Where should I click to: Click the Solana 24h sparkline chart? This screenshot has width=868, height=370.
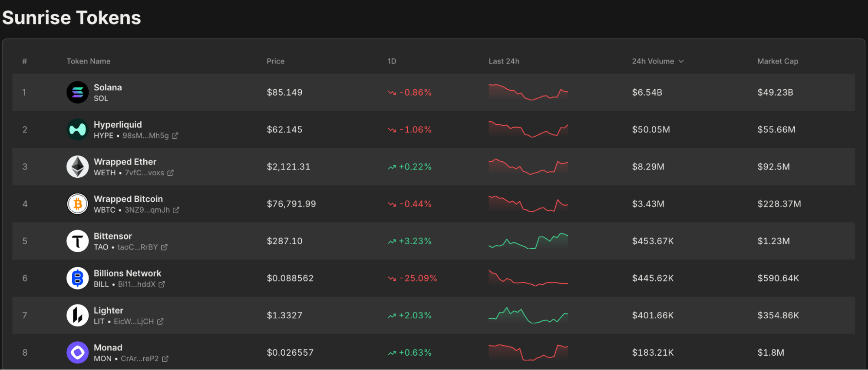coord(528,92)
